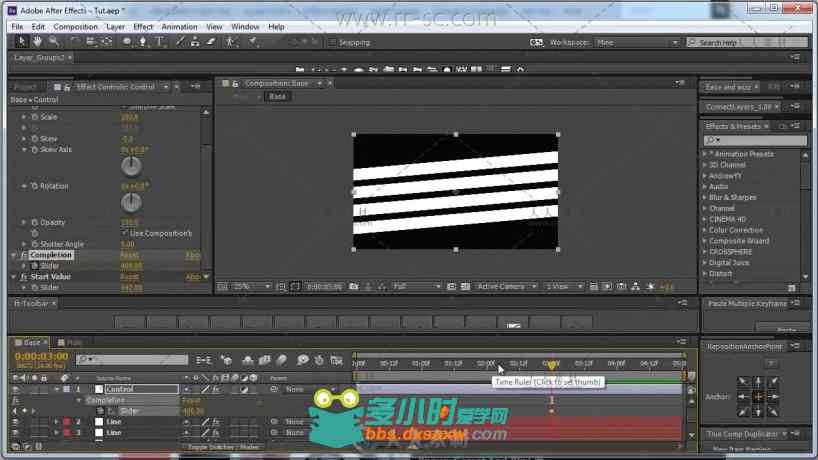The height and width of the screenshot is (460, 818).
Task: Hide Line layer 2 eye toggle
Action: [x=16, y=421]
